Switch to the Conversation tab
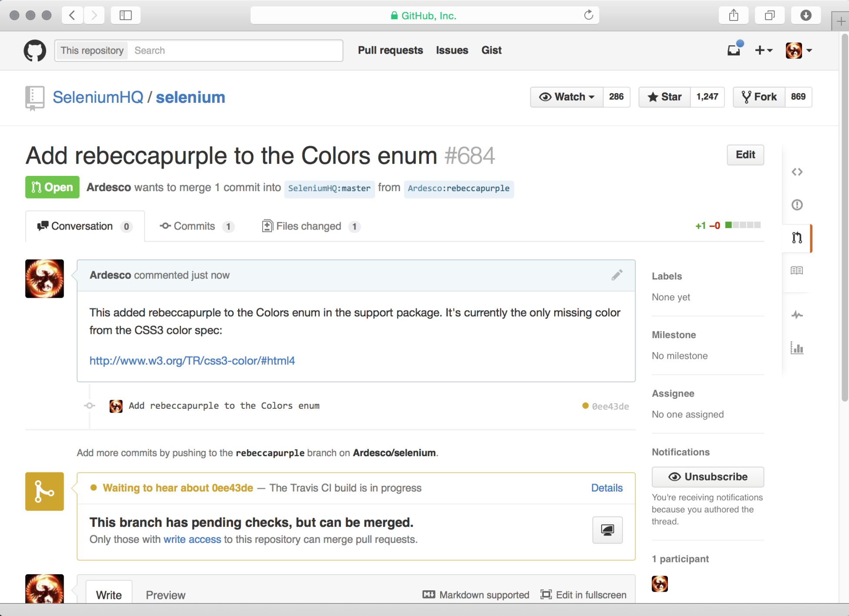849x616 pixels. click(85, 226)
